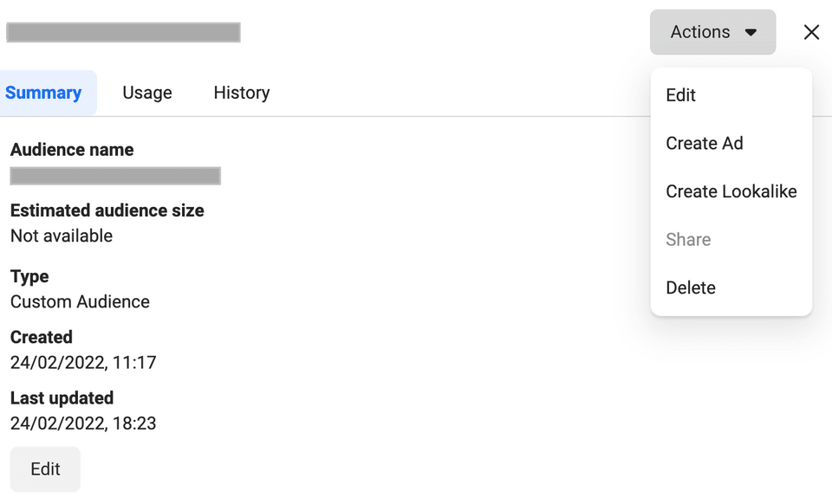Open the Actions dropdown menu
This screenshot has height=504, width=832.
pos(702,31)
